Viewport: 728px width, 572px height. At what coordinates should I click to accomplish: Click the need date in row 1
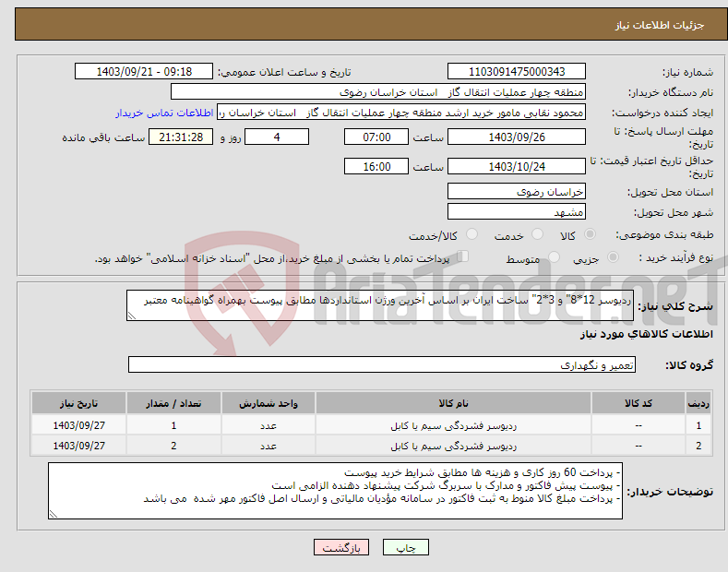tap(79, 425)
